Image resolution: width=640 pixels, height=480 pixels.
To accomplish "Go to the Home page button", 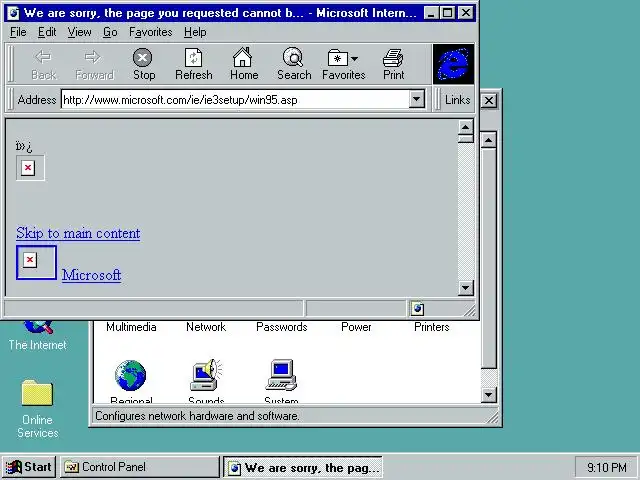I will click(x=244, y=64).
